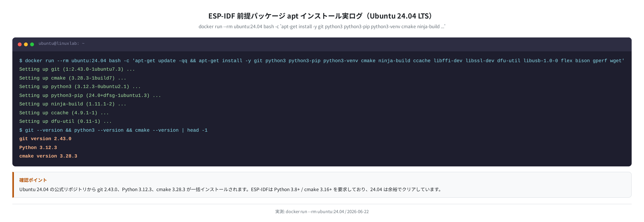644x222 pixels.
Task: Click line Setting up ninja-build (1.11.1-2)
Action: (73, 104)
